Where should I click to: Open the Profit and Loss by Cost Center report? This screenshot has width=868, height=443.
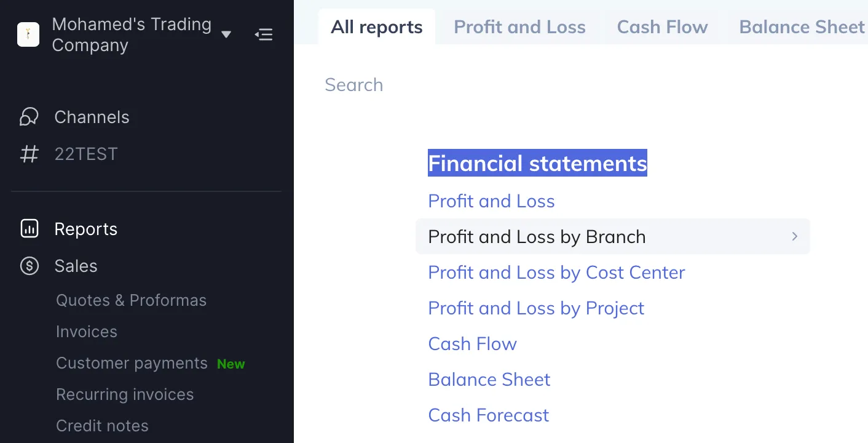556,272
